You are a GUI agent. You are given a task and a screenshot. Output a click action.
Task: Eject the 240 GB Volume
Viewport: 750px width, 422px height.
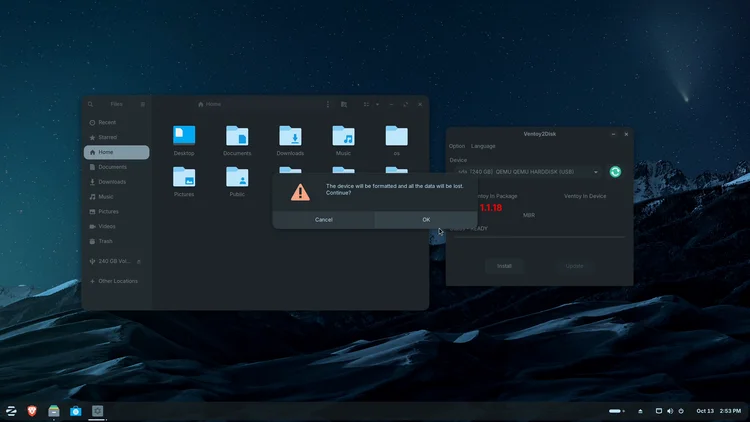[139, 262]
